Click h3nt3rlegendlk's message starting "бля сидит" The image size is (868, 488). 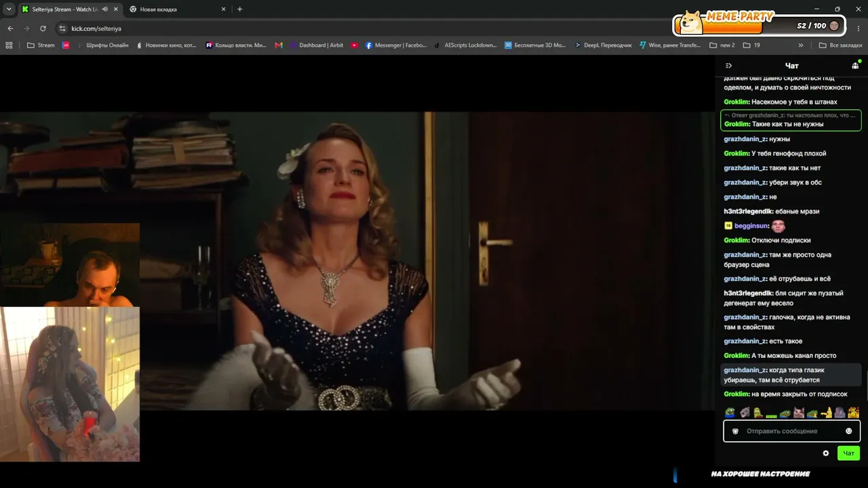[x=784, y=298]
